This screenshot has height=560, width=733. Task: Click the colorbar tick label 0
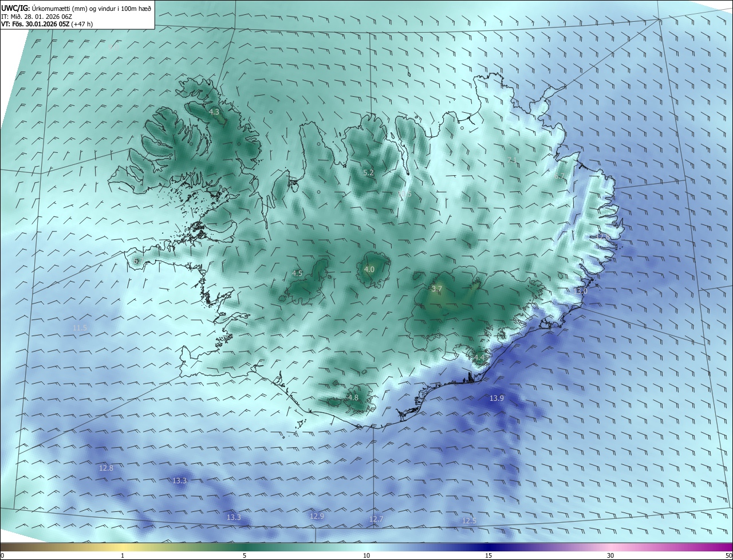point(2,555)
